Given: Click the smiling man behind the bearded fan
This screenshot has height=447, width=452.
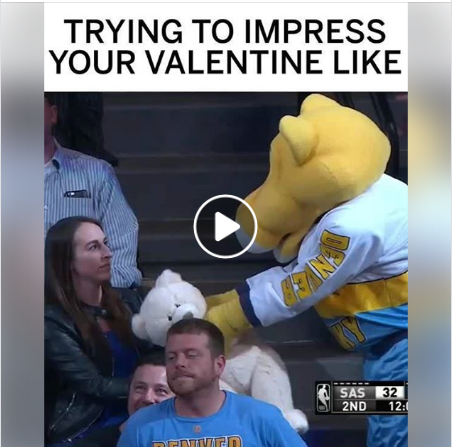Looking at the screenshot, I should pos(148,387).
